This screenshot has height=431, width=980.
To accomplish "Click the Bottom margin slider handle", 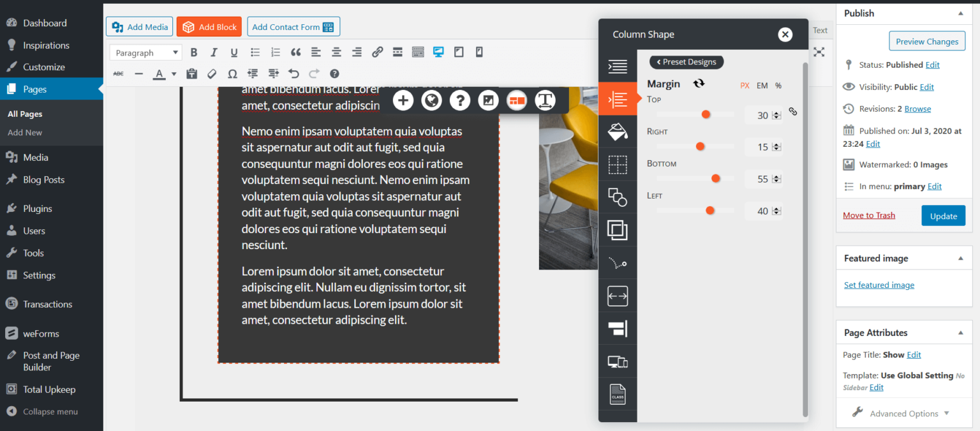I will (716, 178).
